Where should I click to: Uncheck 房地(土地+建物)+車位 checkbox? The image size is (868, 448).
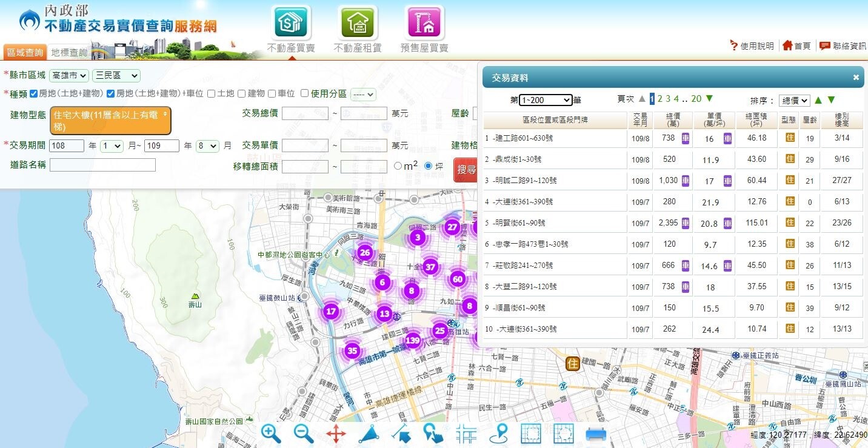pyautogui.click(x=110, y=93)
